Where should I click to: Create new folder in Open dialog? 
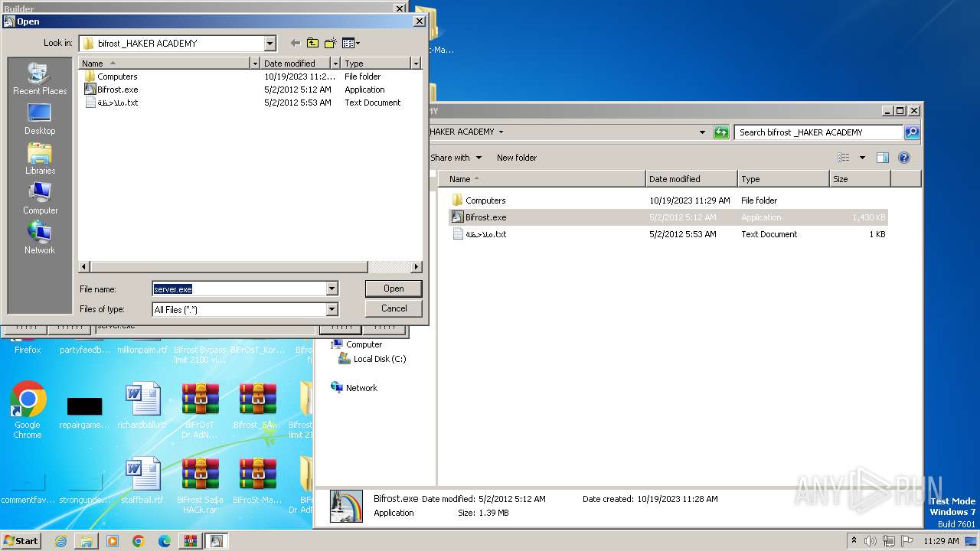tap(330, 44)
